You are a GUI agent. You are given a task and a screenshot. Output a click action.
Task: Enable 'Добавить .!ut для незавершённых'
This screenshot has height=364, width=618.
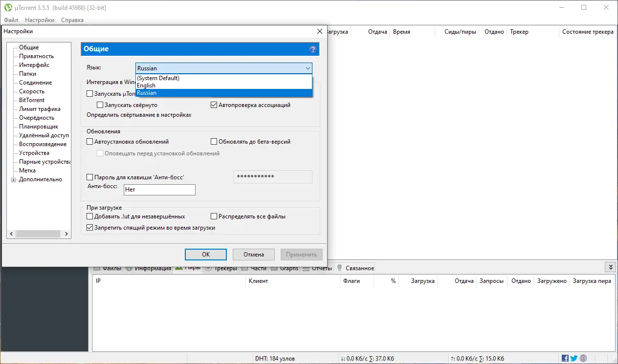89,216
